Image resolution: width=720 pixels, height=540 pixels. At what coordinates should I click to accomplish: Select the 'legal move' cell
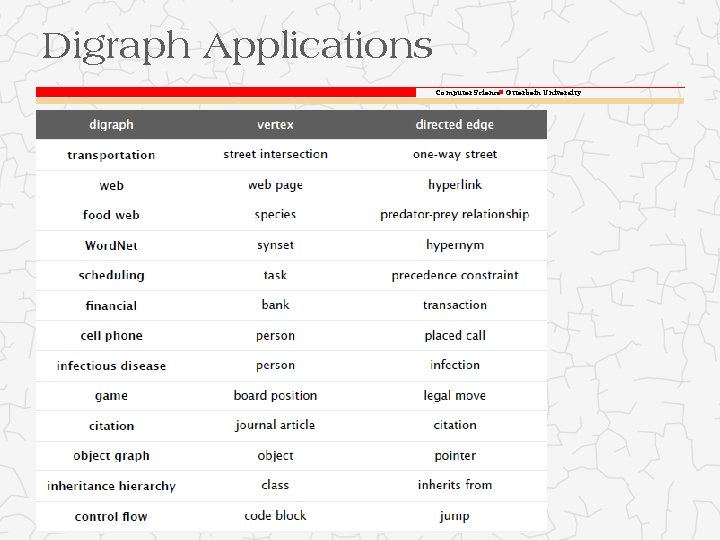(455, 395)
